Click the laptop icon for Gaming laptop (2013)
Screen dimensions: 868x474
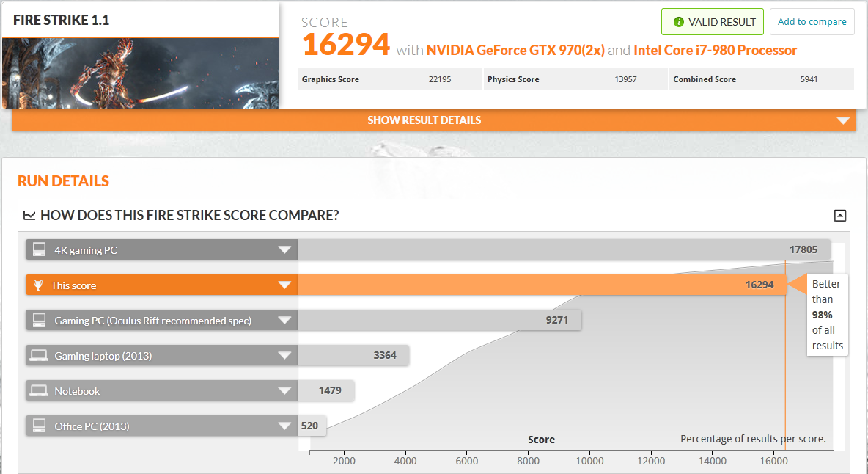tap(39, 355)
